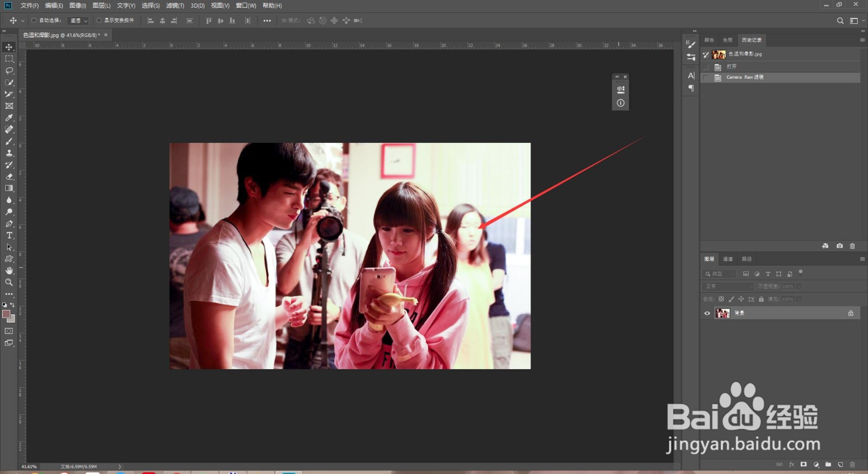This screenshot has height=474, width=868.
Task: Open the History panel flyout menu
Action: 862,40
